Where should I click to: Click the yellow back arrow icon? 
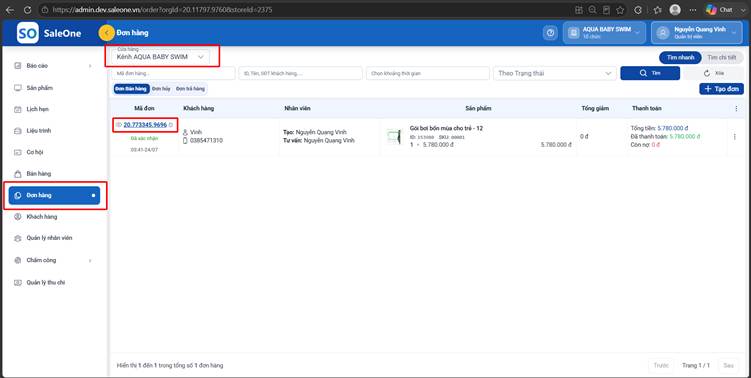tap(106, 33)
